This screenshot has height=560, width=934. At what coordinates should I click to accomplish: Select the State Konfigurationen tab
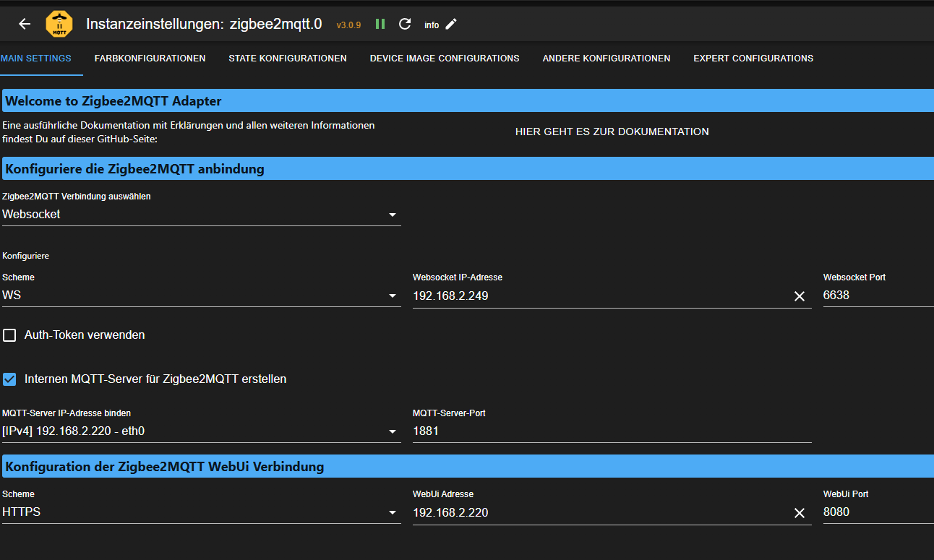coord(288,59)
